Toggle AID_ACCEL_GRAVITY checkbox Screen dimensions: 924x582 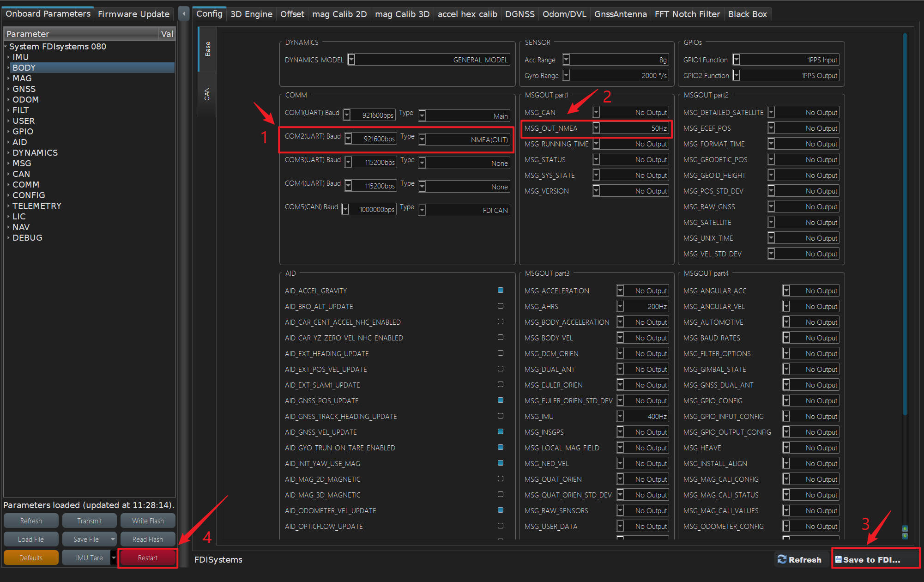[500, 291]
